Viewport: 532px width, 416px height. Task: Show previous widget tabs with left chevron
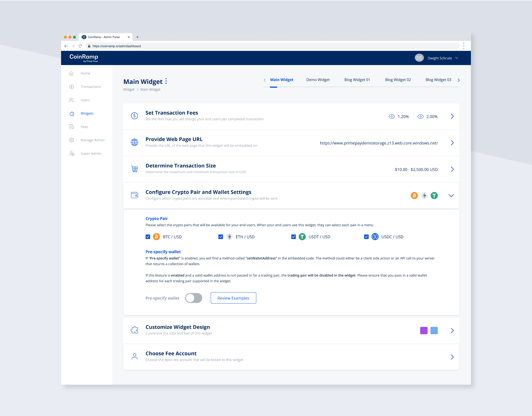coord(265,80)
